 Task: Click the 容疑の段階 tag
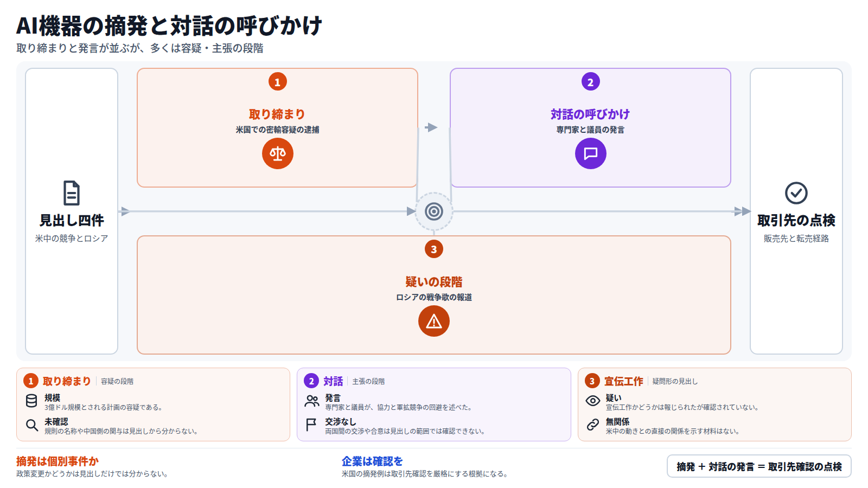(x=117, y=381)
